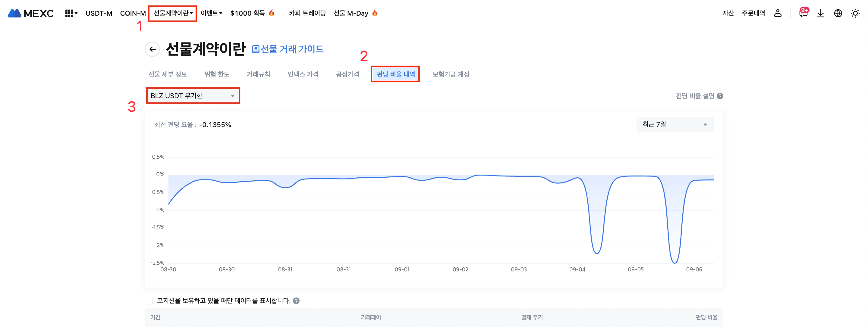Switch to the 보험기금 계정 tab

tap(451, 74)
